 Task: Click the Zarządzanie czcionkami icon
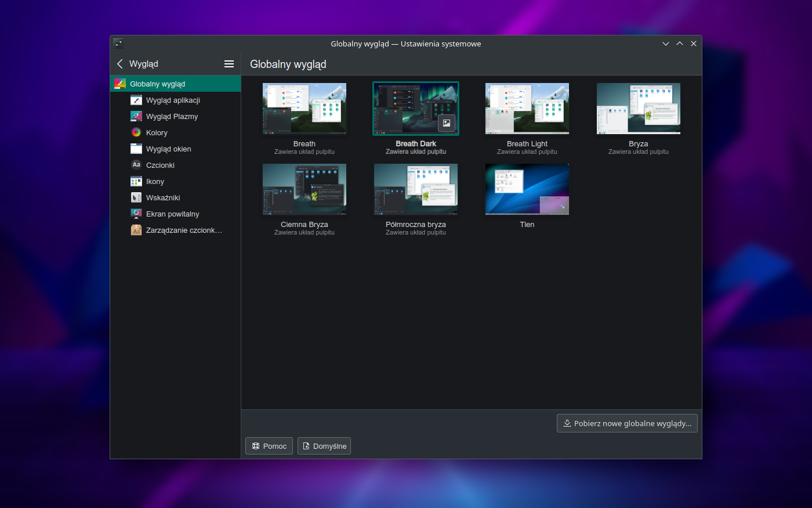136,230
